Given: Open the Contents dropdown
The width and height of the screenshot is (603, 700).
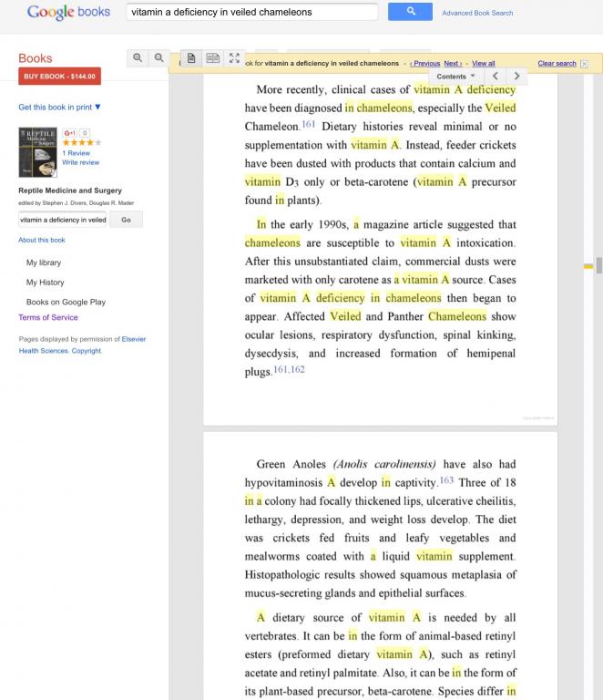Looking at the screenshot, I should point(455,77).
